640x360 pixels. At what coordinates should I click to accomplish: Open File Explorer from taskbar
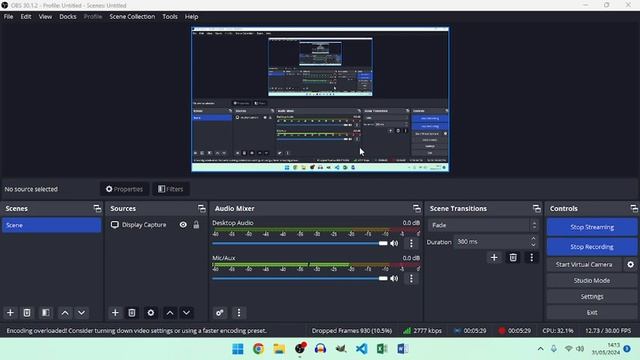point(279,349)
